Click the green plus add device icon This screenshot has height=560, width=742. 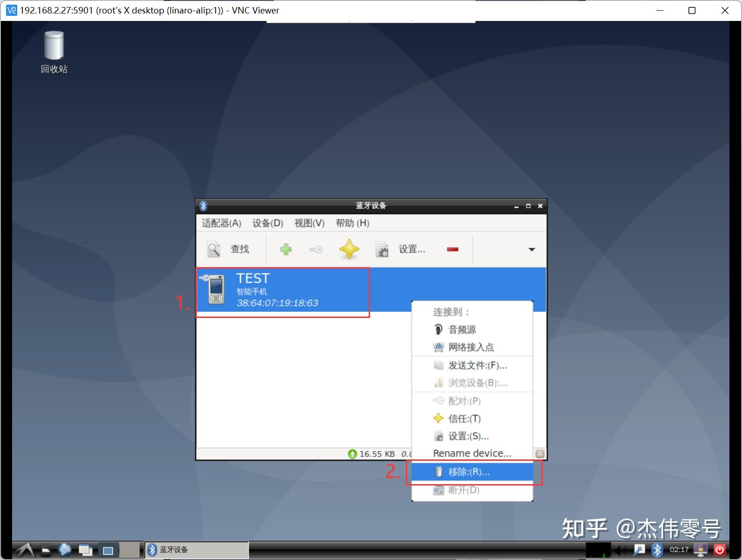click(286, 250)
